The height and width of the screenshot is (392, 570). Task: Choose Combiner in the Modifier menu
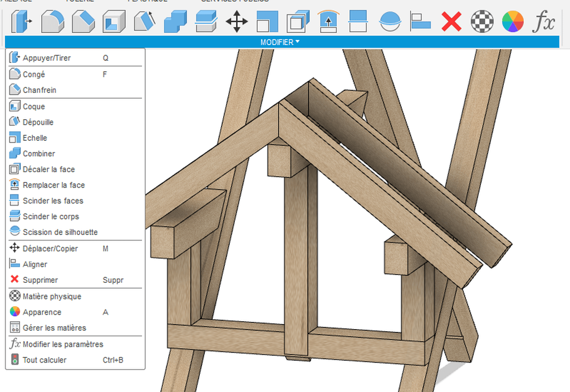click(75, 154)
